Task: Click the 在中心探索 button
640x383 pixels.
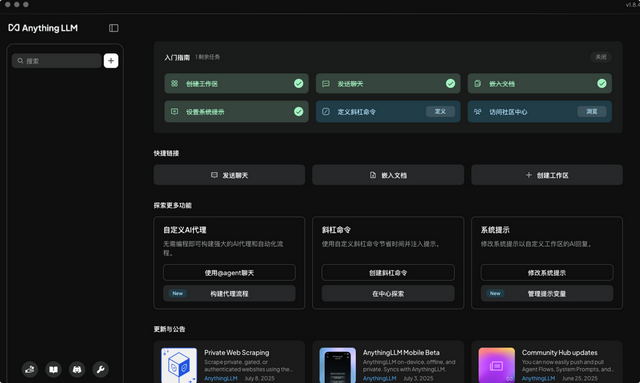Action: pyautogui.click(x=388, y=293)
